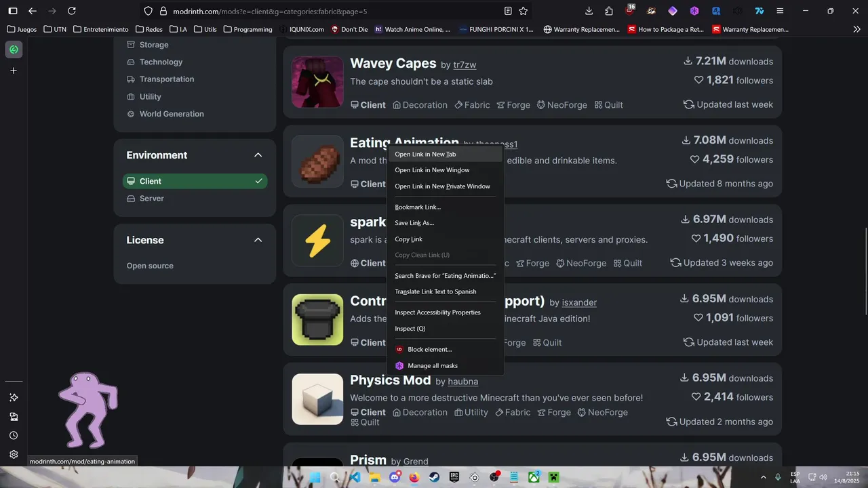Open reader view icon
This screenshot has width=868, height=488.
click(508, 11)
